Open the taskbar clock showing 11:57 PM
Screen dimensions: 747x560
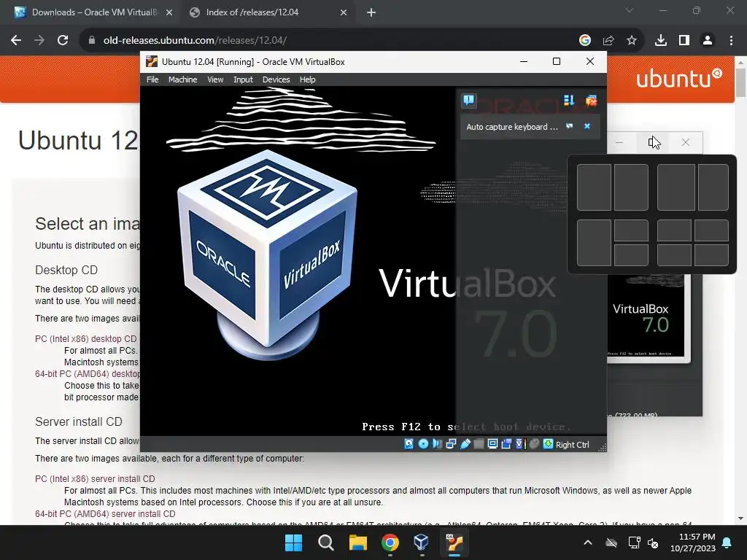(x=693, y=542)
